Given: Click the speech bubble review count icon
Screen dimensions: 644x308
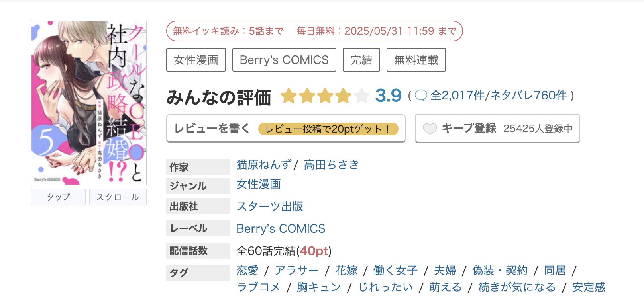Looking at the screenshot, I should pyautogui.click(x=421, y=96).
